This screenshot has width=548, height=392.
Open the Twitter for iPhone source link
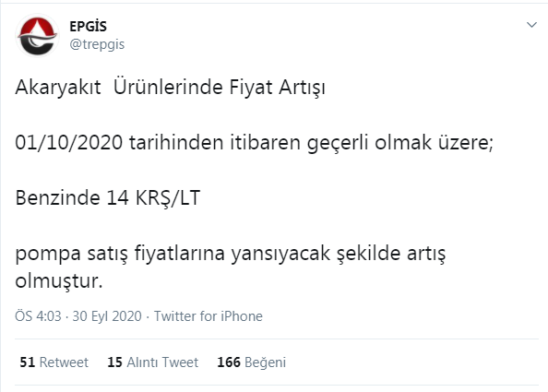208,316
